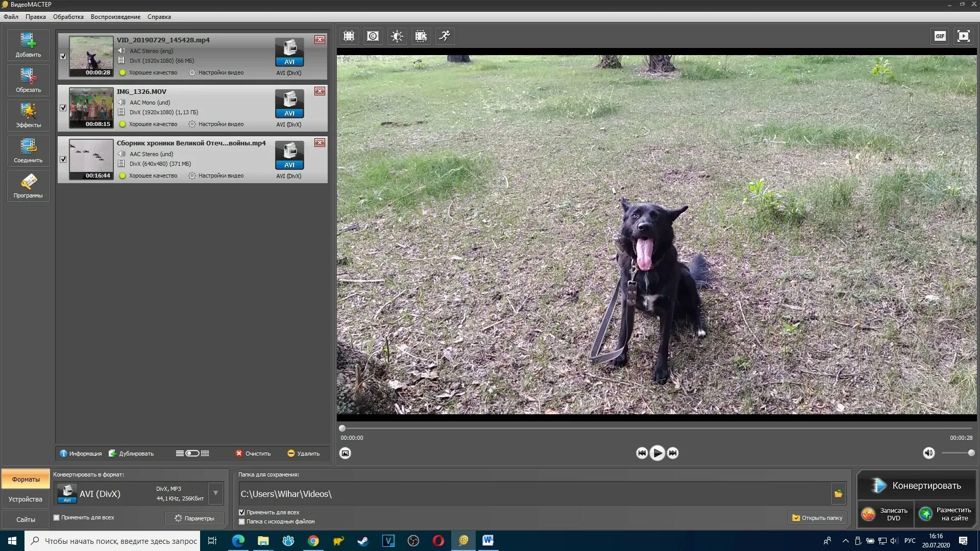Image resolution: width=980 pixels, height=551 pixels.
Task: Open the Обработка menu
Action: tap(68, 17)
